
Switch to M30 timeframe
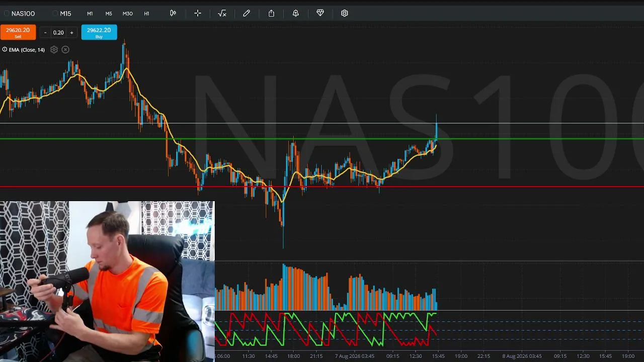(128, 14)
